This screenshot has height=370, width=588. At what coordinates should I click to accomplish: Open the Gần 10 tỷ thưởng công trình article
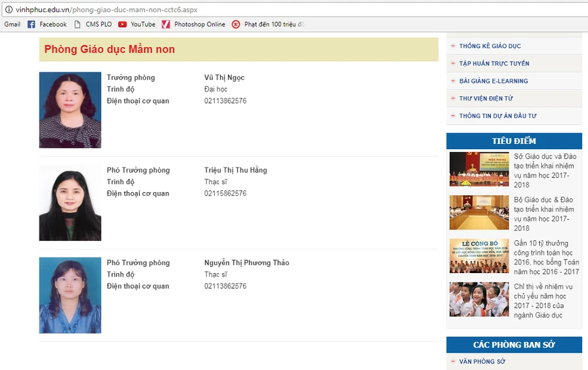[546, 257]
